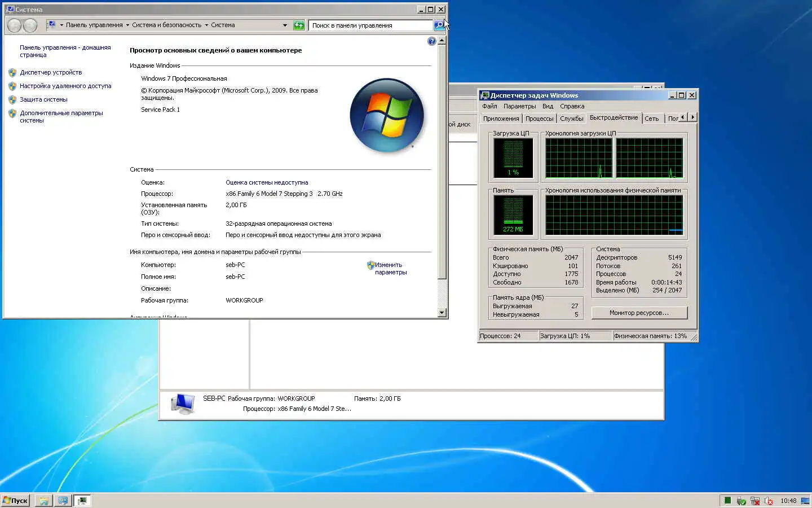
Task: Click the WORKGROUP value in Система window
Action: [244, 300]
